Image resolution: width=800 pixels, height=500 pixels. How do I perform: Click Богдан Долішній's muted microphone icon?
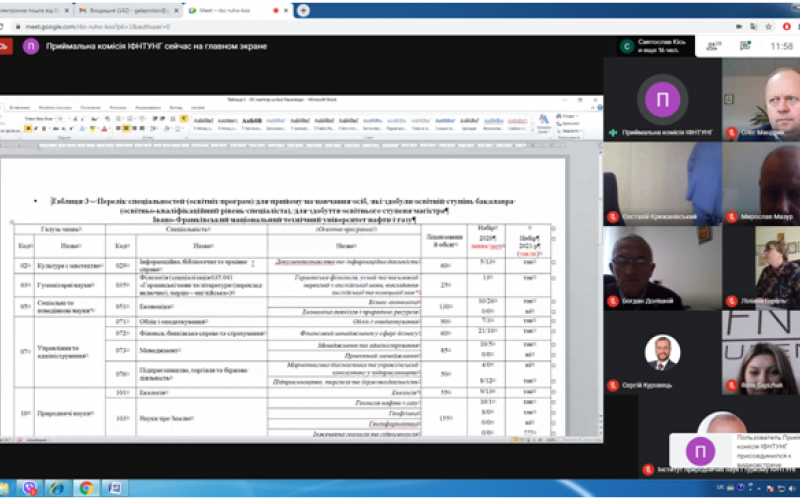(x=613, y=301)
